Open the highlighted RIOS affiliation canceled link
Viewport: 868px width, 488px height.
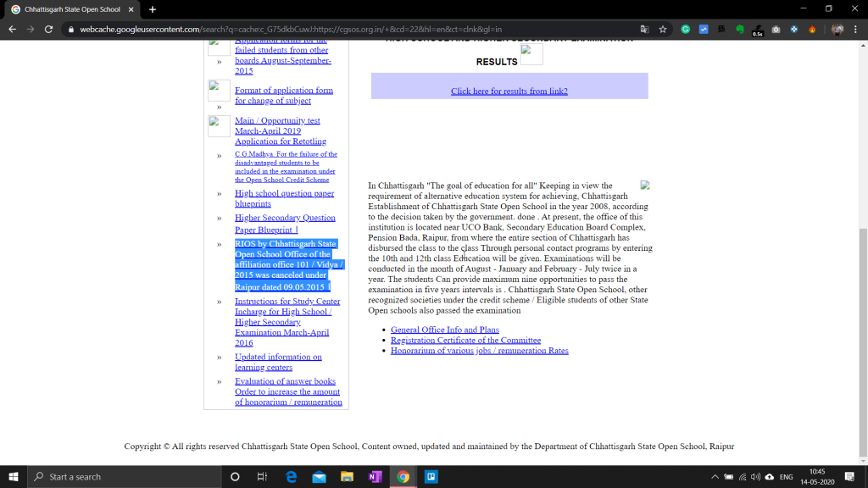(x=289, y=265)
